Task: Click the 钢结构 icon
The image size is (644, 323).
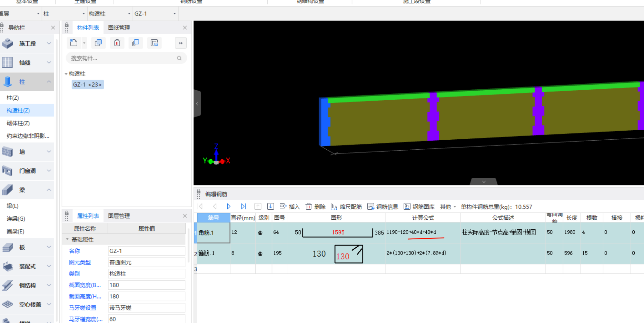Action: coord(8,285)
